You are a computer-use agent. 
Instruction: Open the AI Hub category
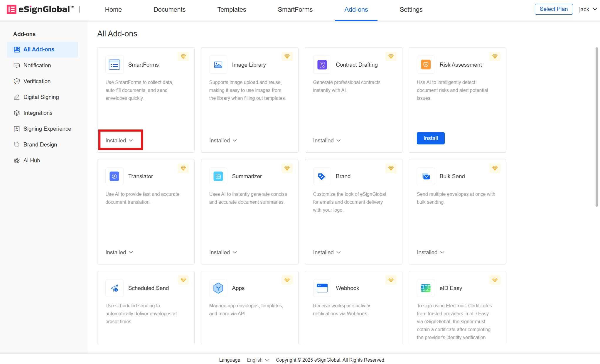click(42, 160)
